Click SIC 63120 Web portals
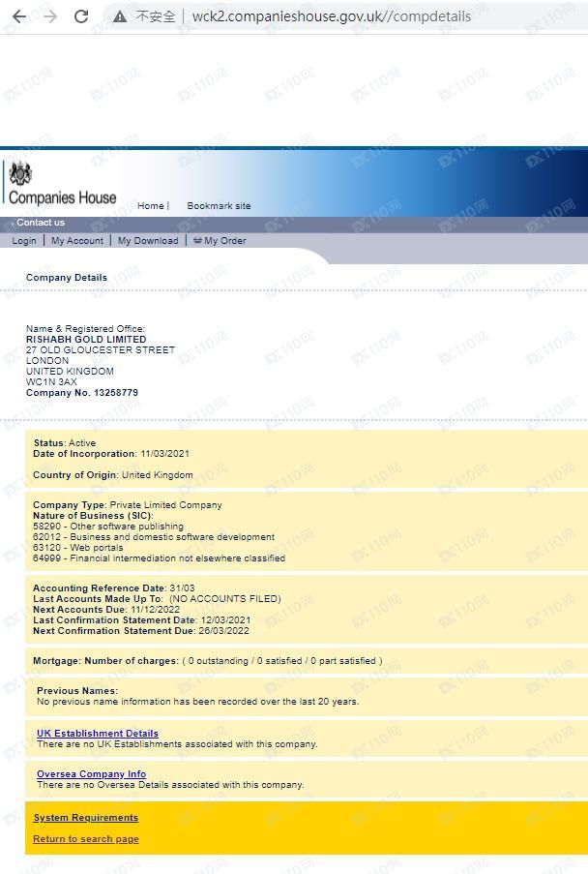 coord(78,548)
